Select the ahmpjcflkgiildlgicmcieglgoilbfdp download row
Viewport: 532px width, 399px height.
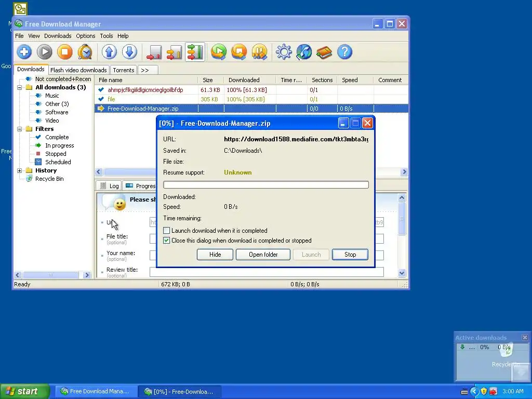251,90
